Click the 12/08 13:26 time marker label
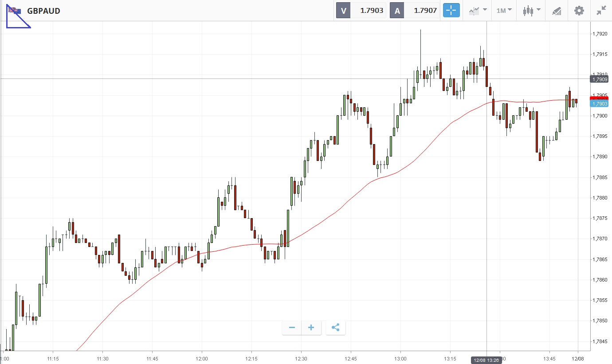Image resolution: width=612 pixels, height=364 pixels. [486, 360]
